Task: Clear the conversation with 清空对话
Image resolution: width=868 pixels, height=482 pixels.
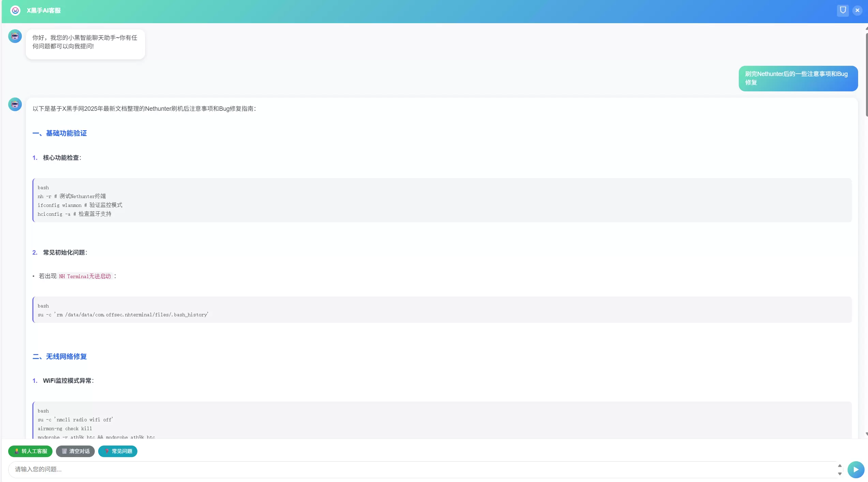Action: coord(75,451)
